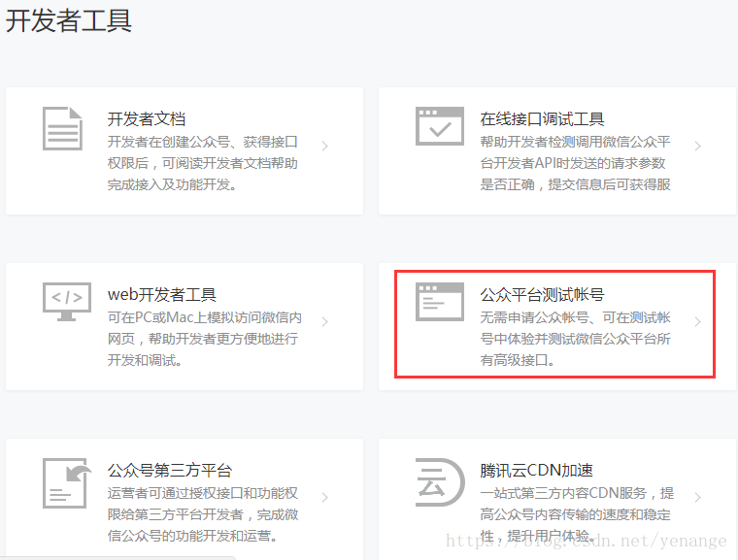Open the 腾讯云CDN加速 card chevron arrow

(697, 497)
